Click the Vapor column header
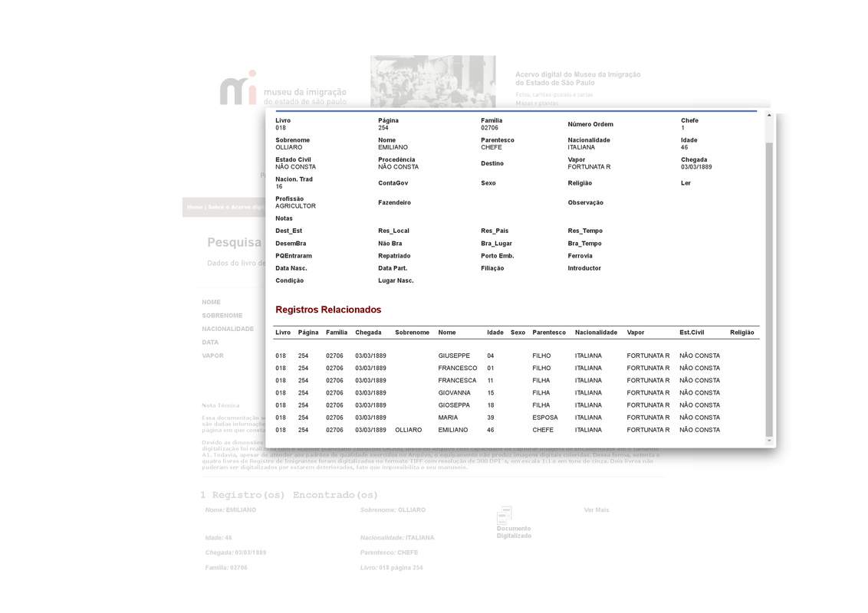868x613 pixels. tap(636, 333)
